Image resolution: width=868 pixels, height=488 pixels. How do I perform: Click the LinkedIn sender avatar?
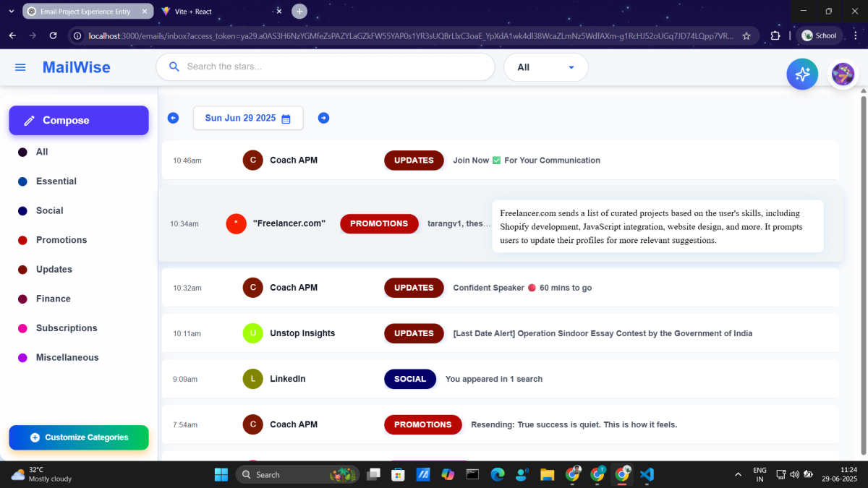(252, 379)
